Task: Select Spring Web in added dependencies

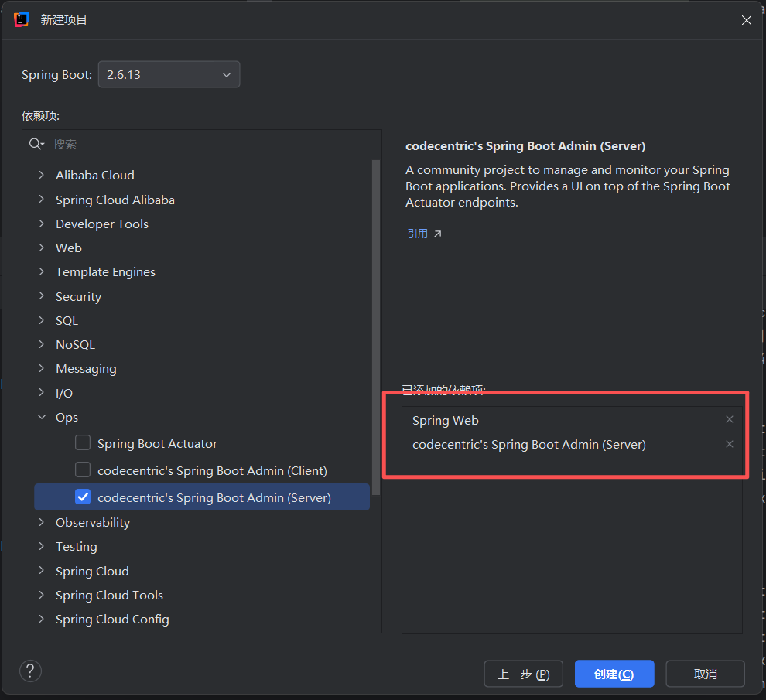Action: [445, 420]
